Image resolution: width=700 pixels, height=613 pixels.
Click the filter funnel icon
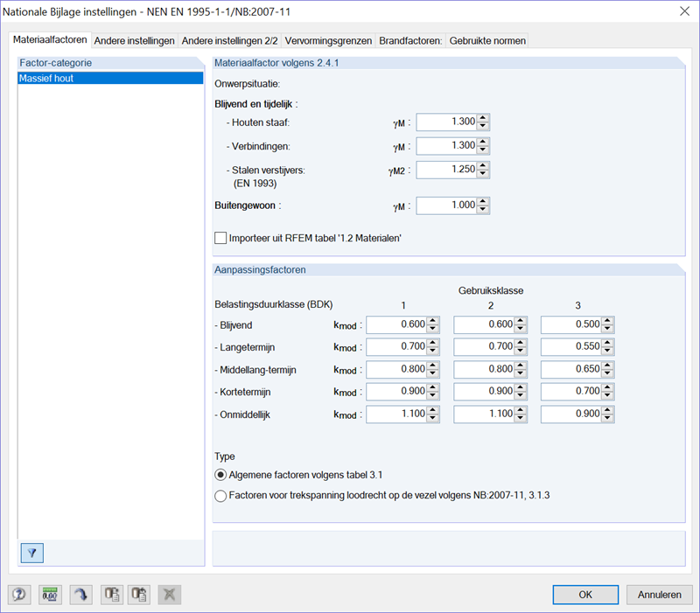click(32, 554)
